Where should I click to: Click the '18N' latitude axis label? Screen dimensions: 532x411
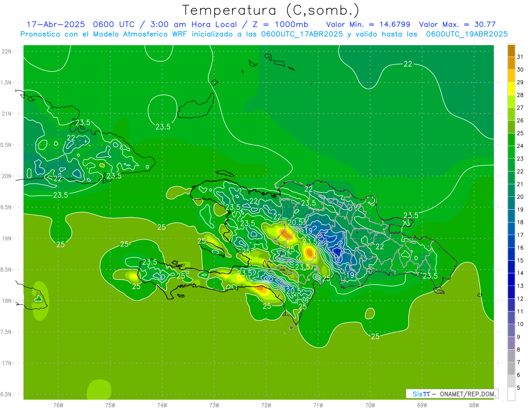[7, 301]
